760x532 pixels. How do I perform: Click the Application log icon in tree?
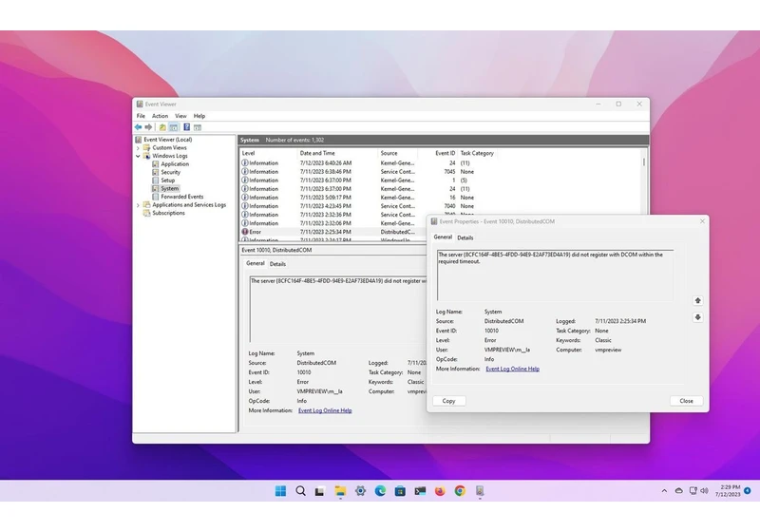pyautogui.click(x=155, y=163)
